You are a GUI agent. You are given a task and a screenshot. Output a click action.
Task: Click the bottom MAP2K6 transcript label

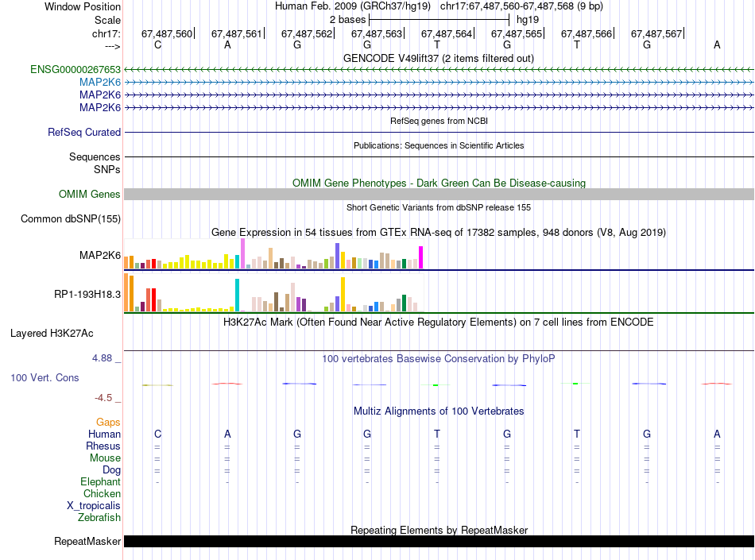[100, 107]
